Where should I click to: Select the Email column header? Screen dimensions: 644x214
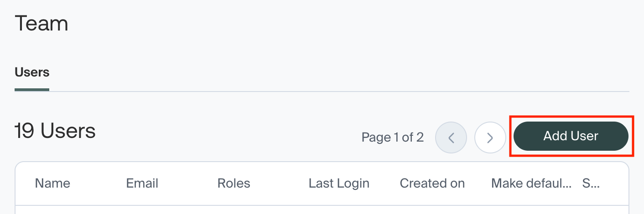(142, 183)
